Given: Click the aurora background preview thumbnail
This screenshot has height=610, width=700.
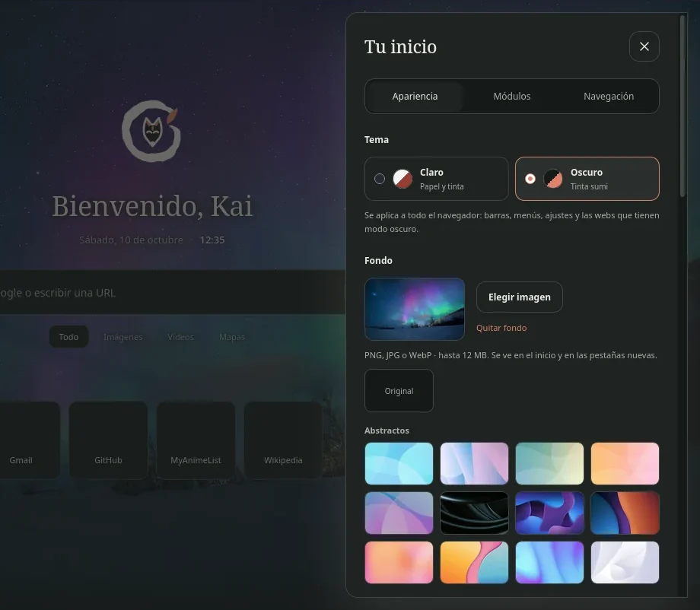Looking at the screenshot, I should pos(414,310).
